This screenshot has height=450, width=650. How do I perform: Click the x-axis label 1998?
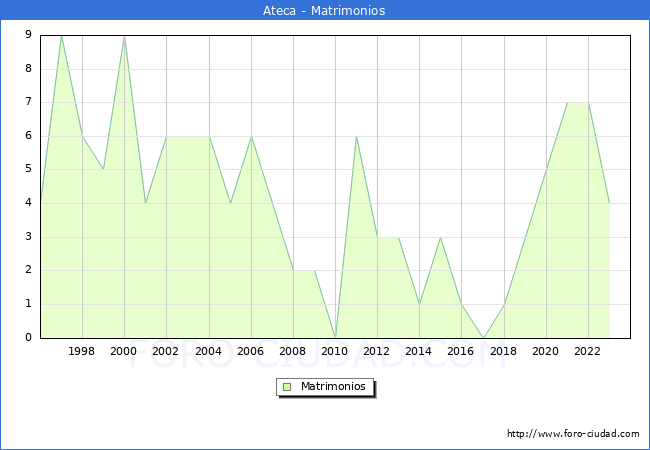click(81, 351)
